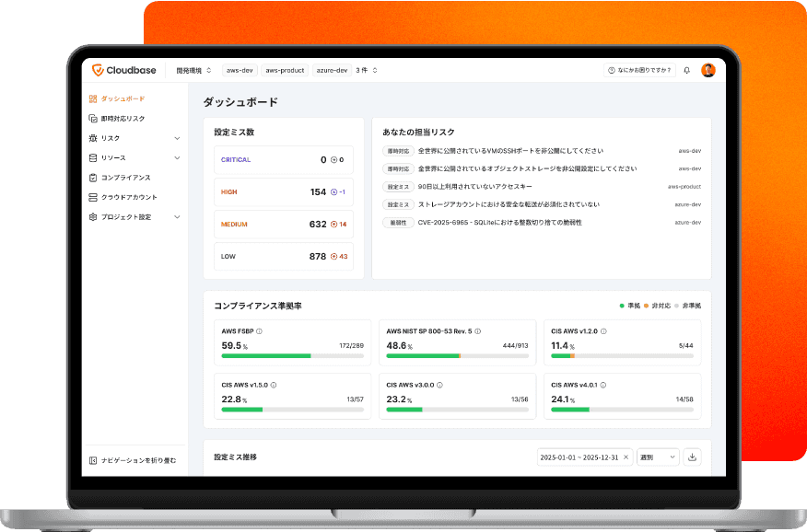Viewport: 807px width, 532px height.
Task: Click the CIS AWS v3.0.0 info icon
Action: pyautogui.click(x=439, y=385)
